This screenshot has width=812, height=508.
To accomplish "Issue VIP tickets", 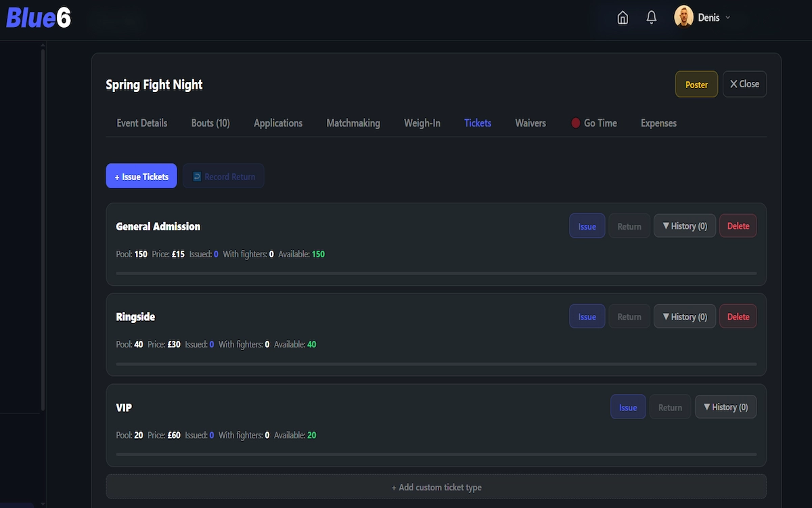I will pyautogui.click(x=628, y=407).
